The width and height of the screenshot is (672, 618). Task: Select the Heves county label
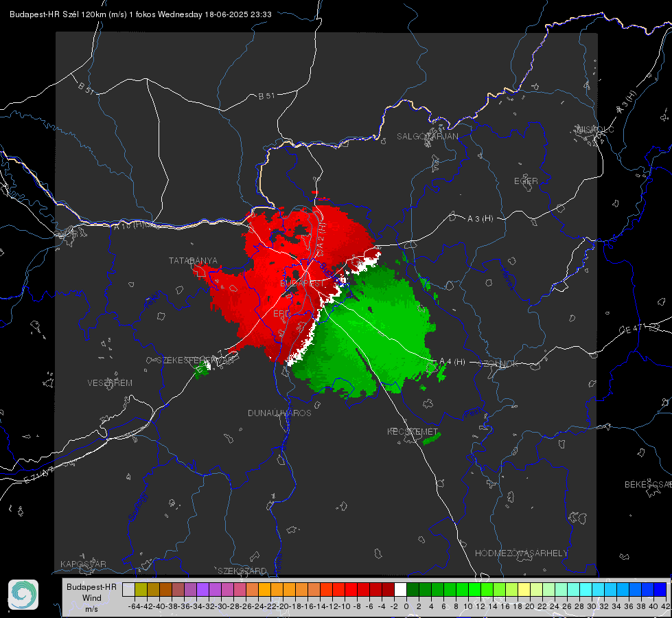pyautogui.click(x=507, y=278)
